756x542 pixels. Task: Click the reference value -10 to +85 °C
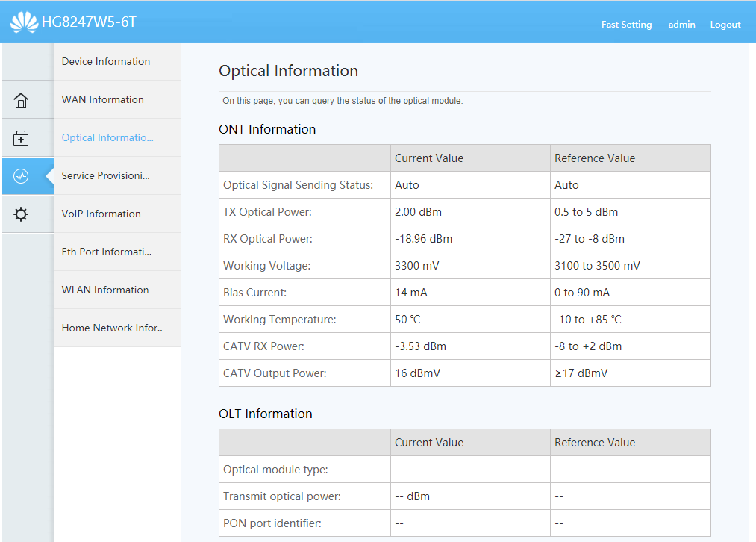pos(588,320)
